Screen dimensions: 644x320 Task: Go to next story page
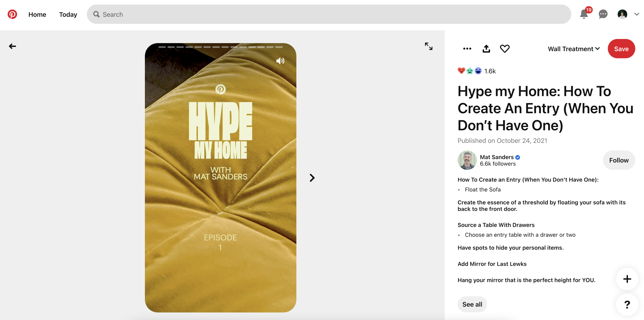[312, 178]
